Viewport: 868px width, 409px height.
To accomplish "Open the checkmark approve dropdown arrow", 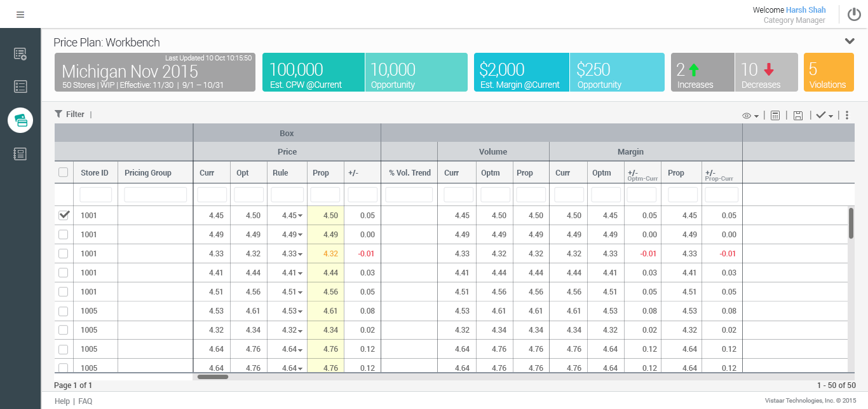I will (x=831, y=116).
